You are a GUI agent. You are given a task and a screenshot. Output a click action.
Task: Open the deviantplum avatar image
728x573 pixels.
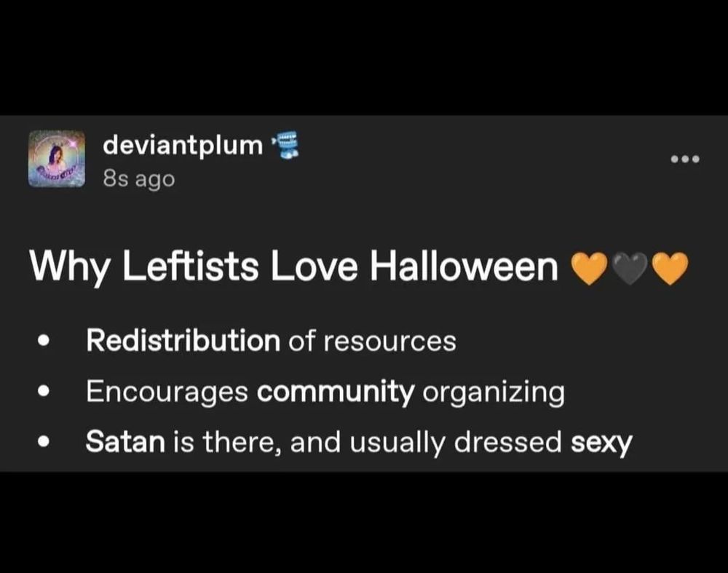click(57, 159)
